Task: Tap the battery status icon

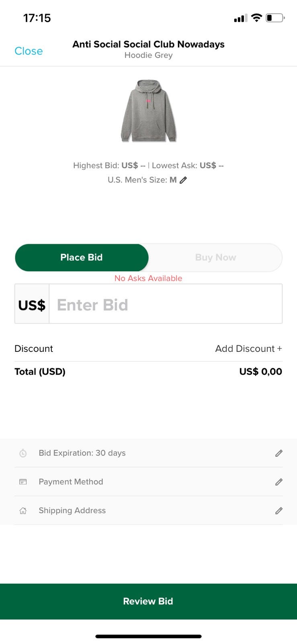Action: (275, 18)
